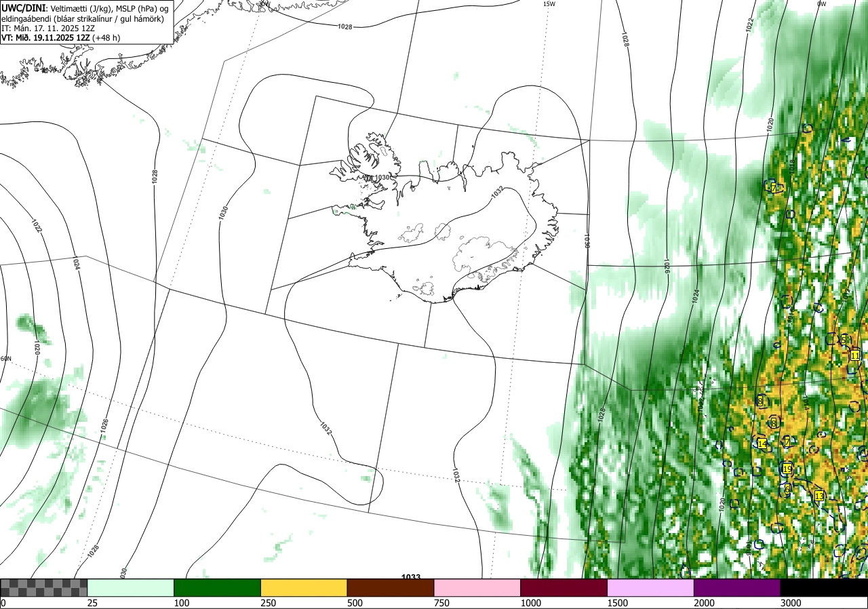
Task: Click the '0W' longitude label
Action: 821,3
